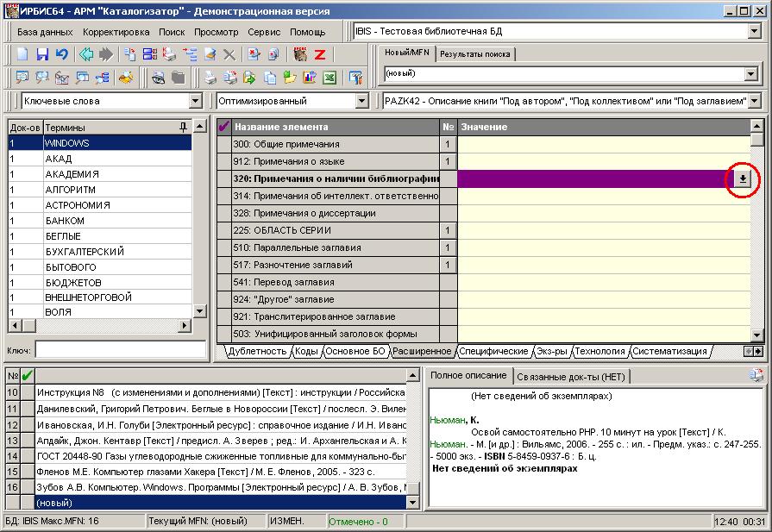Viewport: 772px width, 532px height.
Task: Click the red Z toolbar icon
Action: (320, 54)
